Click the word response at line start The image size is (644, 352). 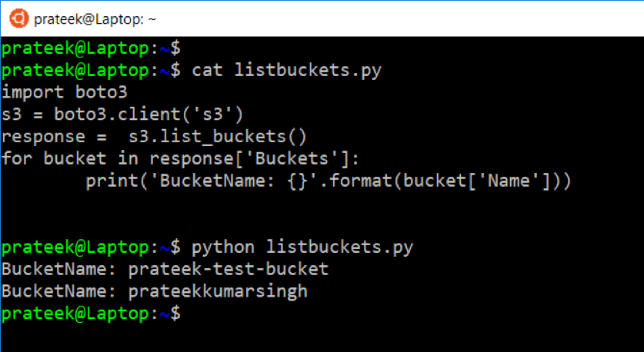pos(43,138)
